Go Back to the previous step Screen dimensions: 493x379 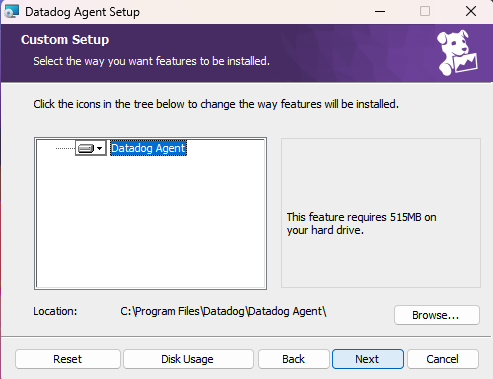(x=293, y=359)
